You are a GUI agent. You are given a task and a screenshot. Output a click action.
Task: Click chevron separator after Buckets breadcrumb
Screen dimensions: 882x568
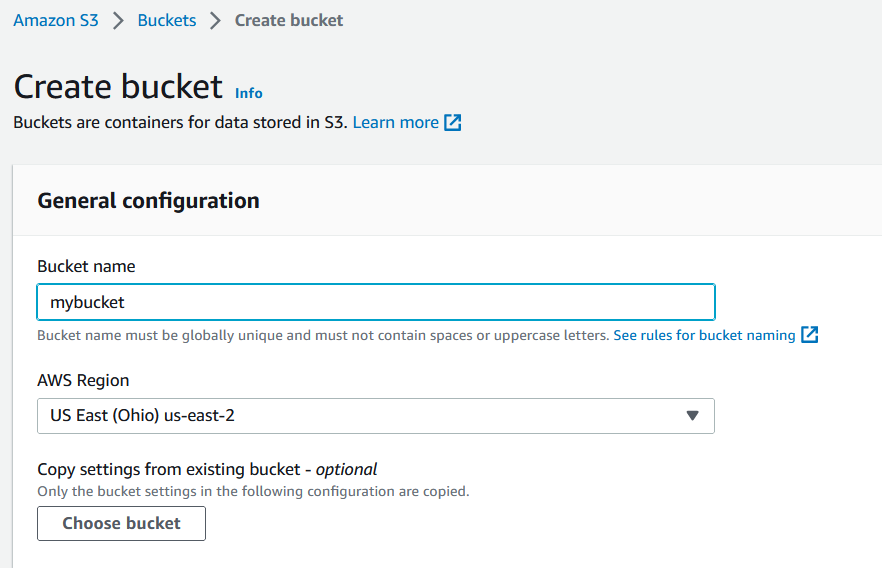coord(215,21)
